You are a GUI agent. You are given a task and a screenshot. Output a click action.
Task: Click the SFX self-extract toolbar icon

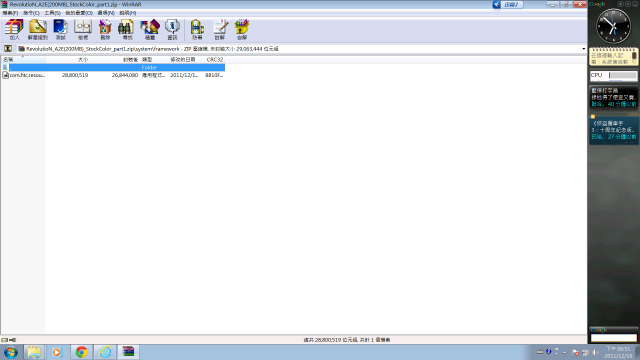(242, 30)
